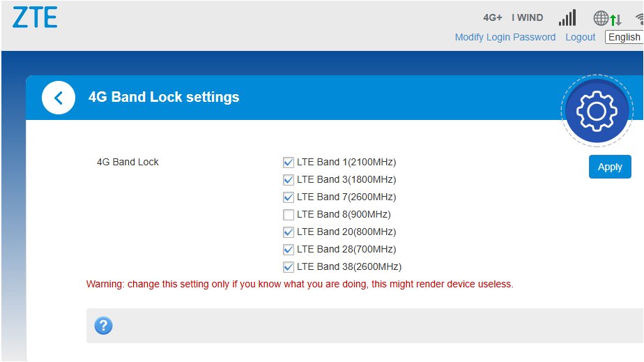Click the Modify Login Password link
This screenshot has width=644, height=362.
505,37
